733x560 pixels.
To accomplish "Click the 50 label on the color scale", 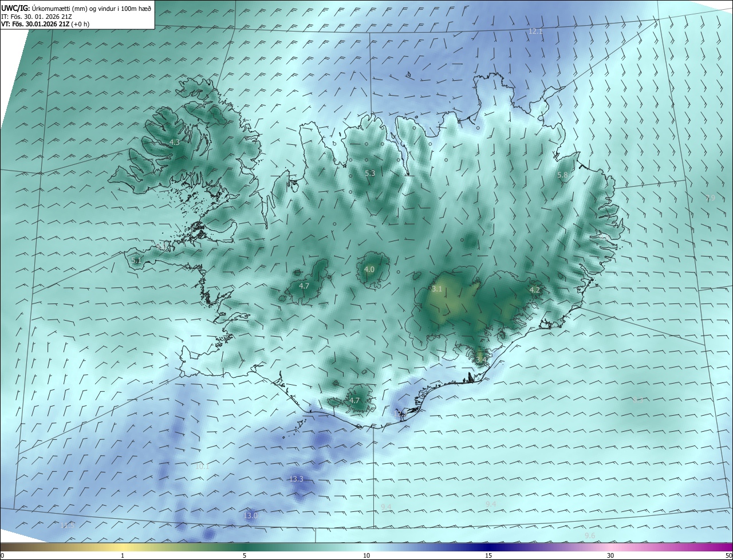I will 728,555.
